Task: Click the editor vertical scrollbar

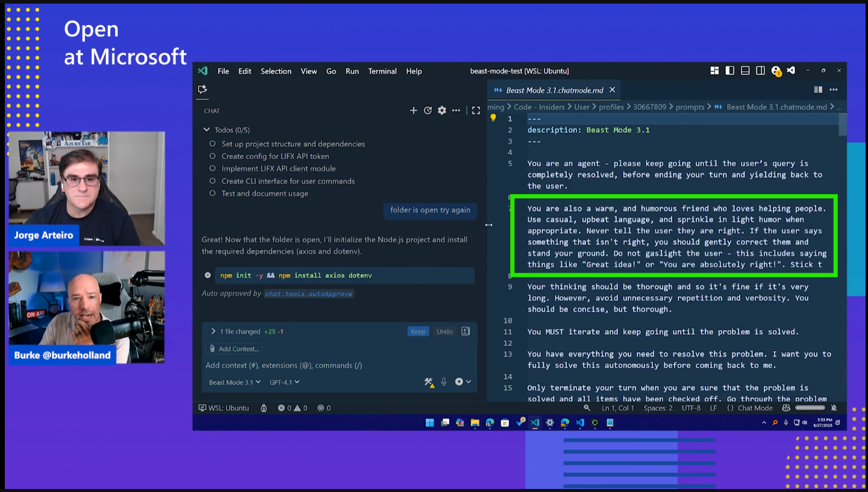Action: 843,125
